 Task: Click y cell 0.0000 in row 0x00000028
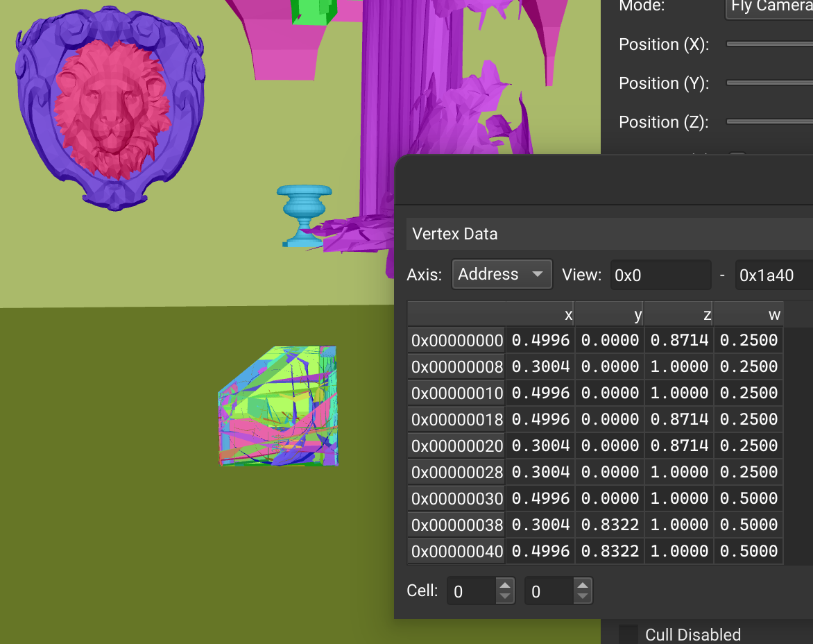[x=610, y=473]
